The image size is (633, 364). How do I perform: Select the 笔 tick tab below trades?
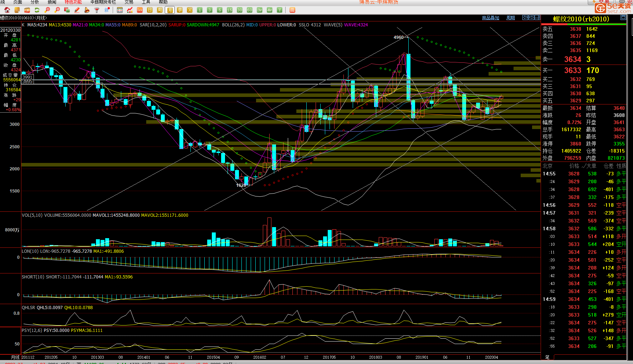pyautogui.click(x=547, y=357)
